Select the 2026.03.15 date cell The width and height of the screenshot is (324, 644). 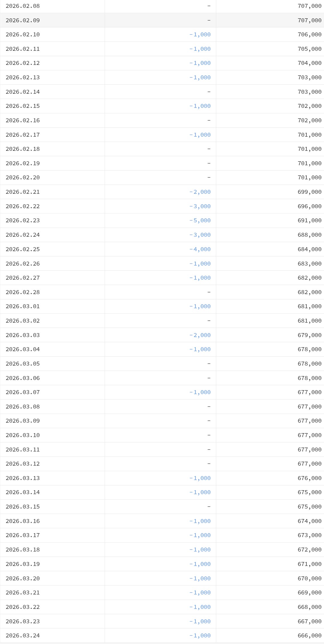pyautogui.click(x=23, y=507)
